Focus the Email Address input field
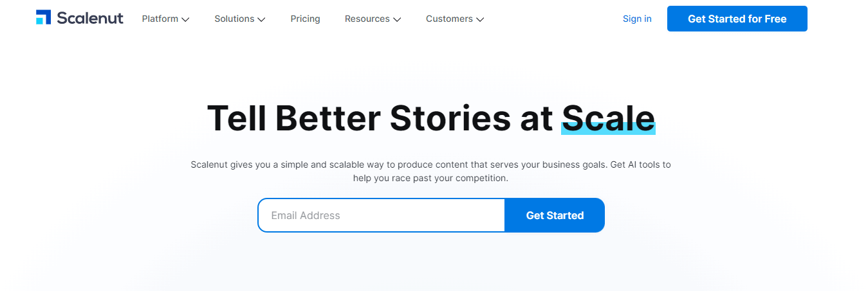The image size is (868, 291). 381,215
